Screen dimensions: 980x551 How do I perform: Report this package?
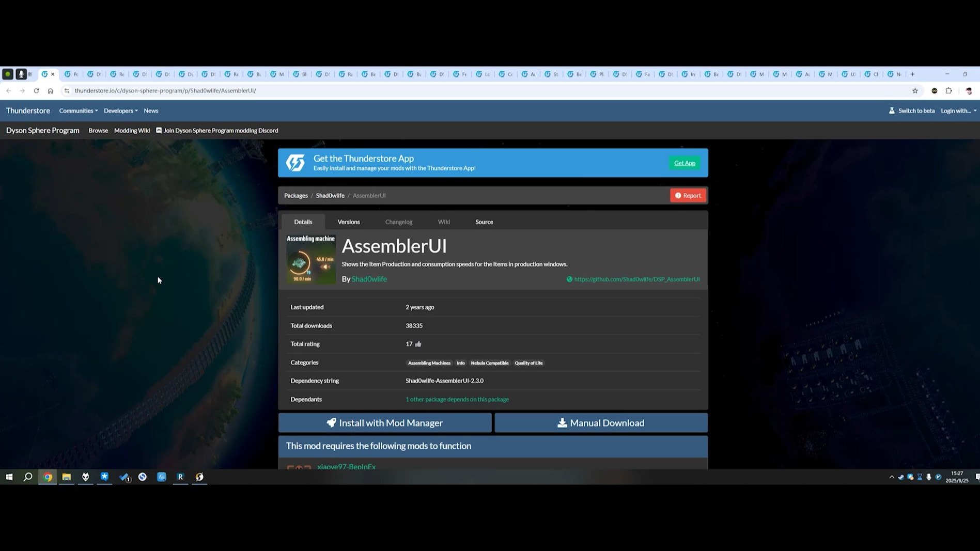tap(688, 196)
